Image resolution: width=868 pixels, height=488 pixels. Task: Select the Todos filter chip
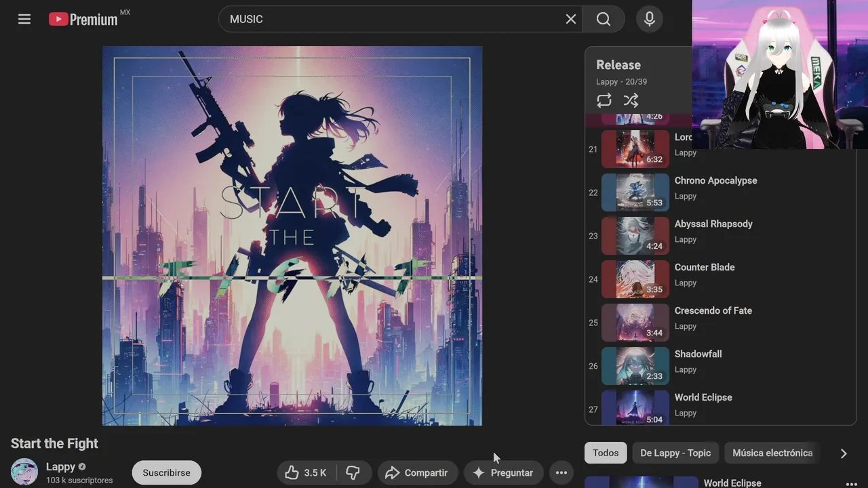[x=606, y=453]
